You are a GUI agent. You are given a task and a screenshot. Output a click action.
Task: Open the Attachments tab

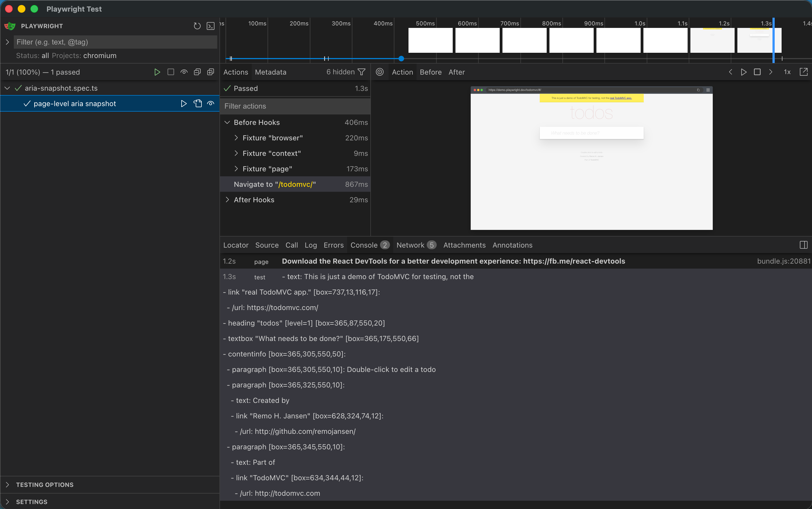coord(465,245)
